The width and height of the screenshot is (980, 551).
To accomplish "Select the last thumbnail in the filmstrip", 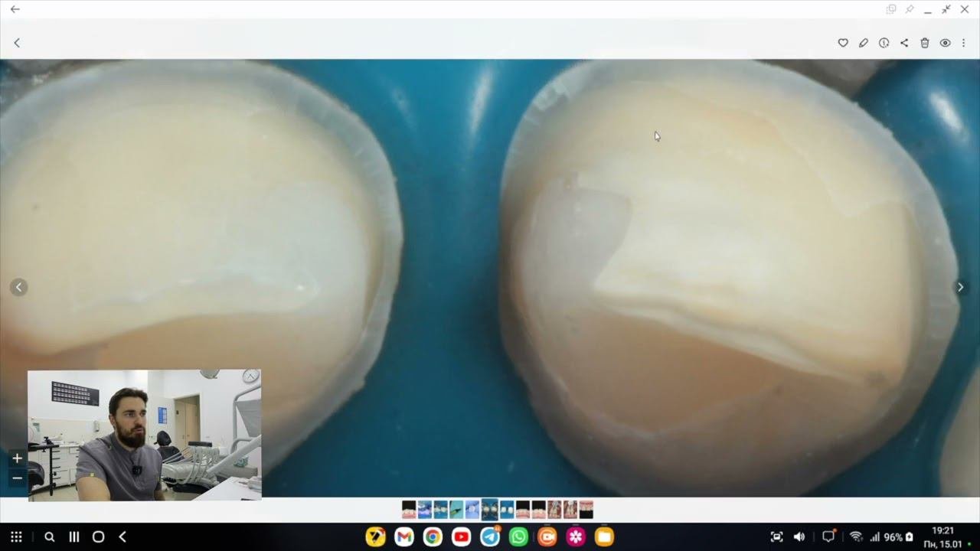I will pos(586,510).
